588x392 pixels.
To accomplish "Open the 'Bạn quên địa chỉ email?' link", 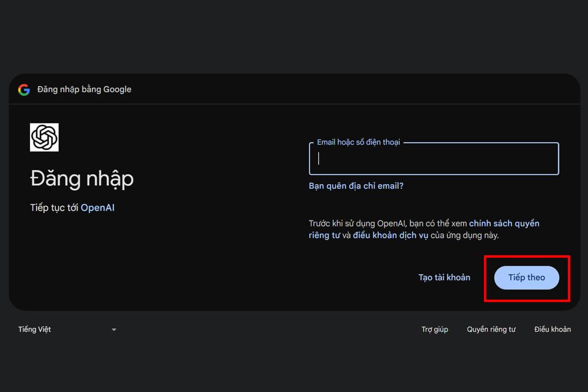I will 356,186.
